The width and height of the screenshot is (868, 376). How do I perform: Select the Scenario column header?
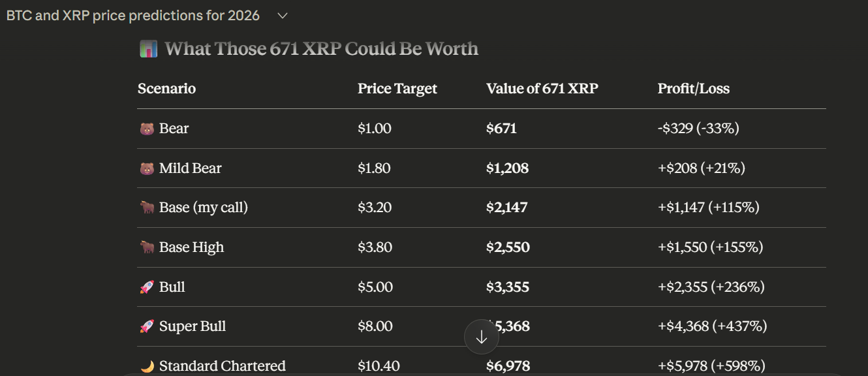coord(166,88)
